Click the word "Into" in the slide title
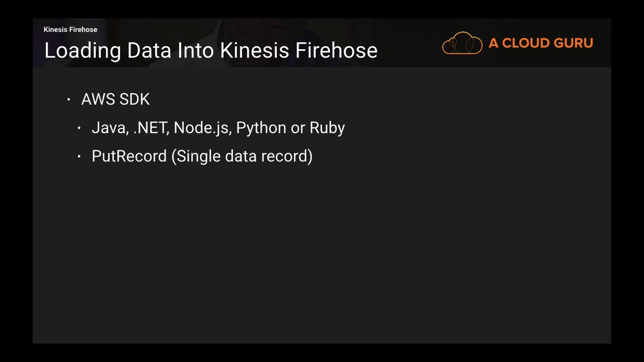This screenshot has width=644, height=362. [x=196, y=51]
